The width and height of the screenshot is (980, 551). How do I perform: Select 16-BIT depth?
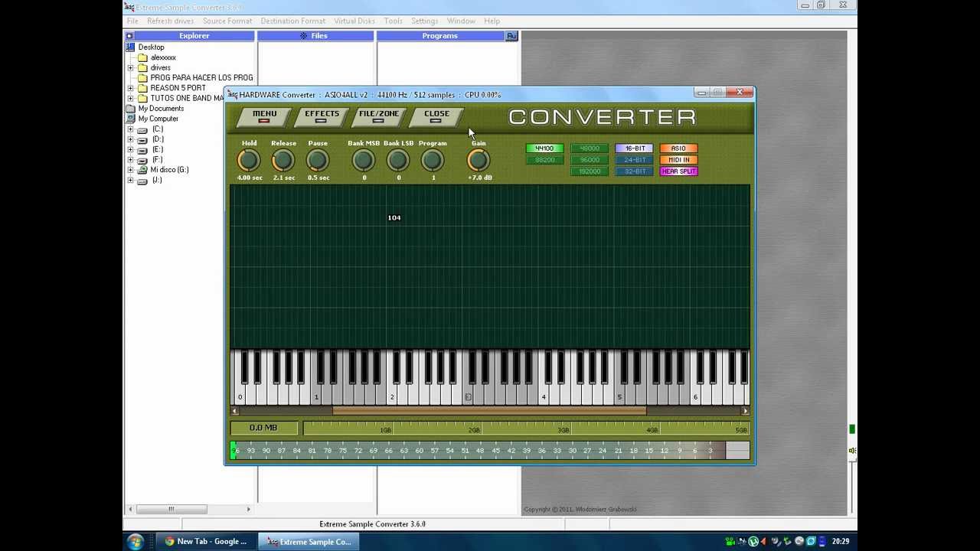pyautogui.click(x=634, y=148)
